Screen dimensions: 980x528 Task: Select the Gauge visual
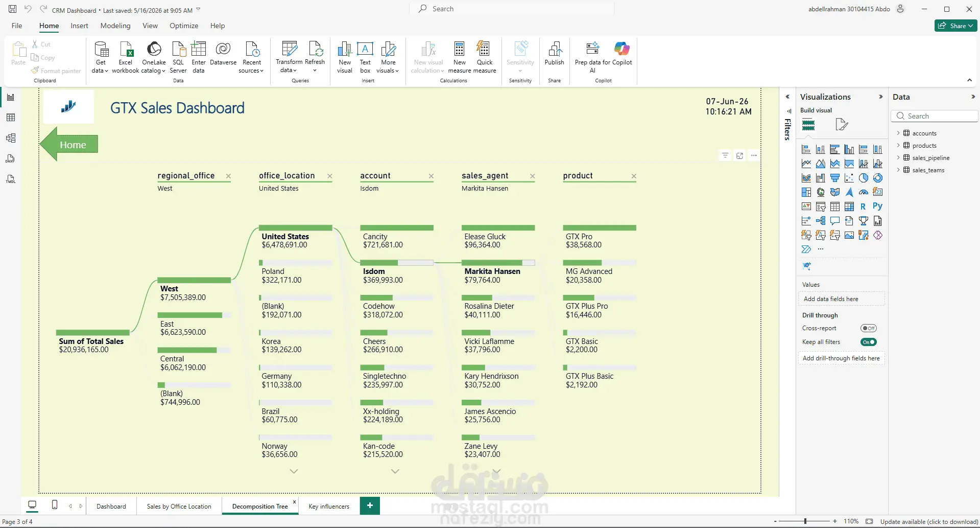click(864, 192)
